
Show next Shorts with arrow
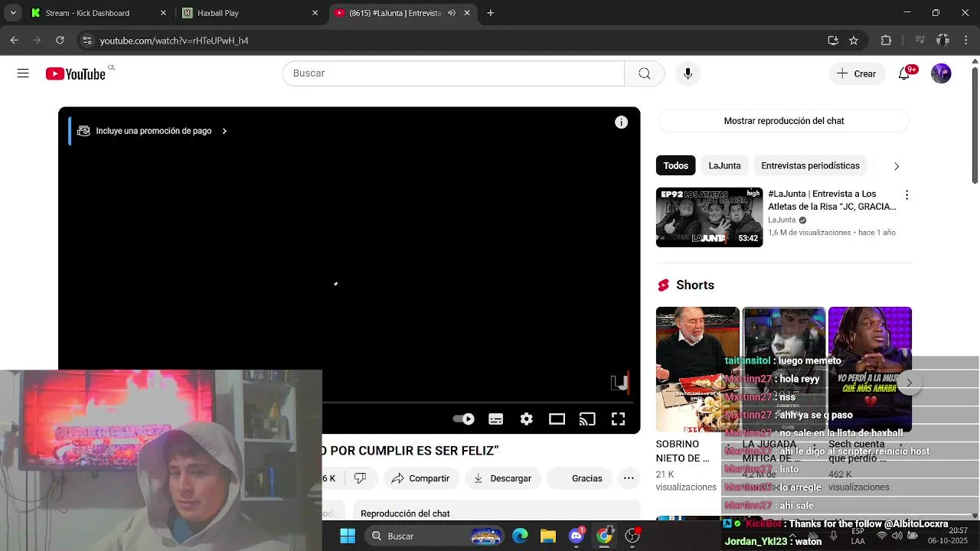[x=910, y=382]
